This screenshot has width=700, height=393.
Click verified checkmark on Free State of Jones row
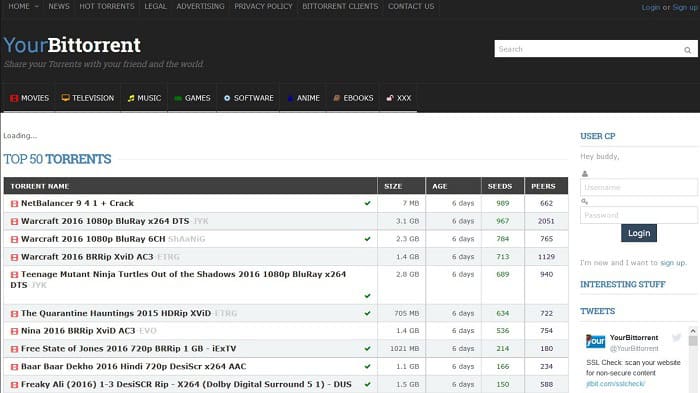click(367, 348)
